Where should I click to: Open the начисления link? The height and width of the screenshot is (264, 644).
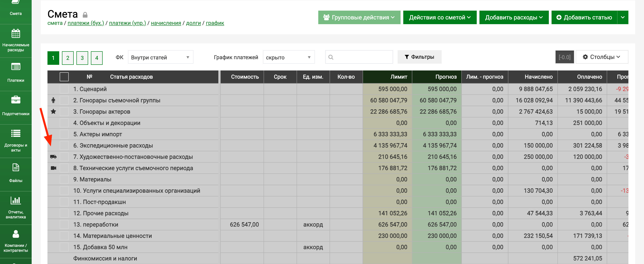(x=166, y=23)
